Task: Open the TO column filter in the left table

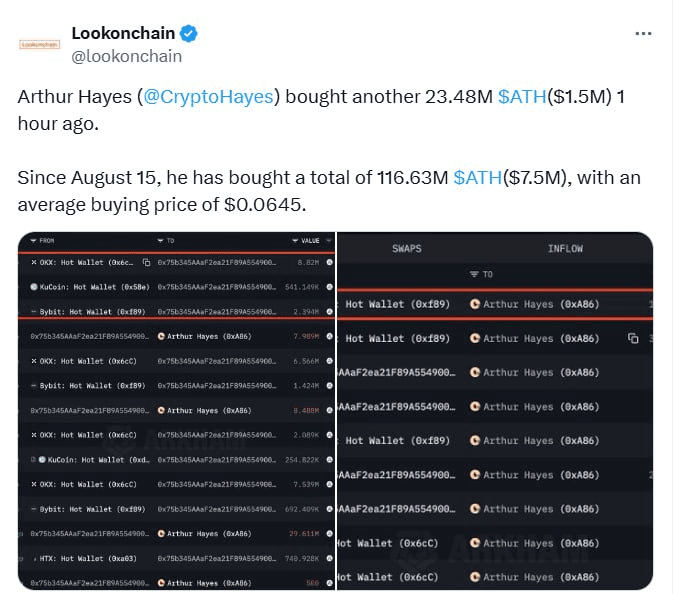Action: coord(160,241)
